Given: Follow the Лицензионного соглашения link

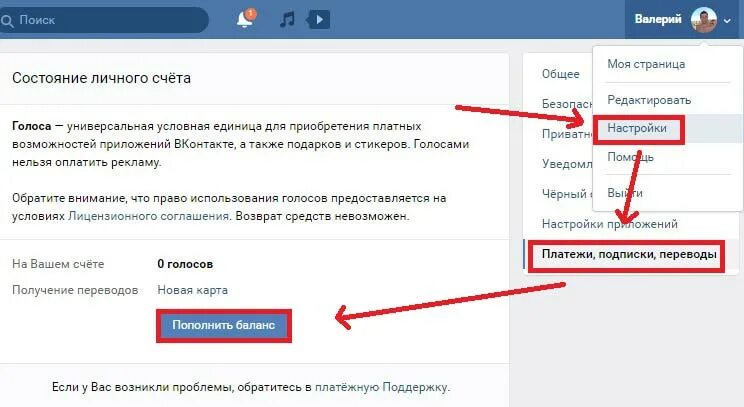Looking at the screenshot, I should click(x=149, y=216).
